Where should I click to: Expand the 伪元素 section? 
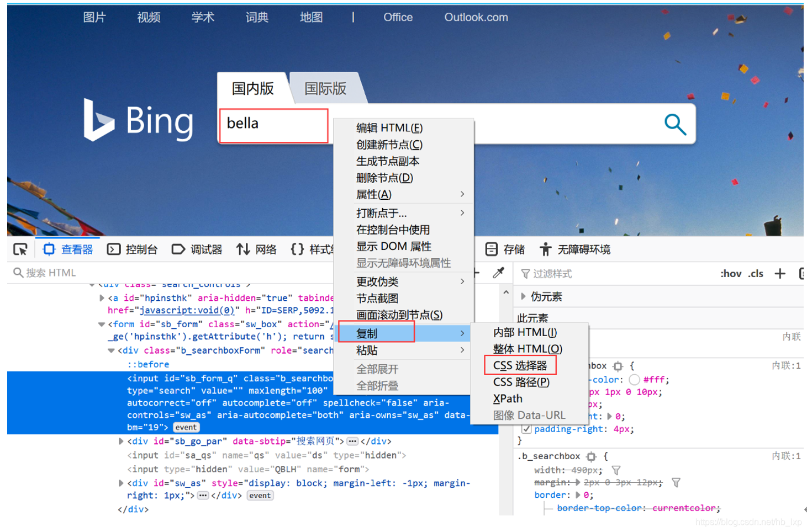(x=523, y=296)
